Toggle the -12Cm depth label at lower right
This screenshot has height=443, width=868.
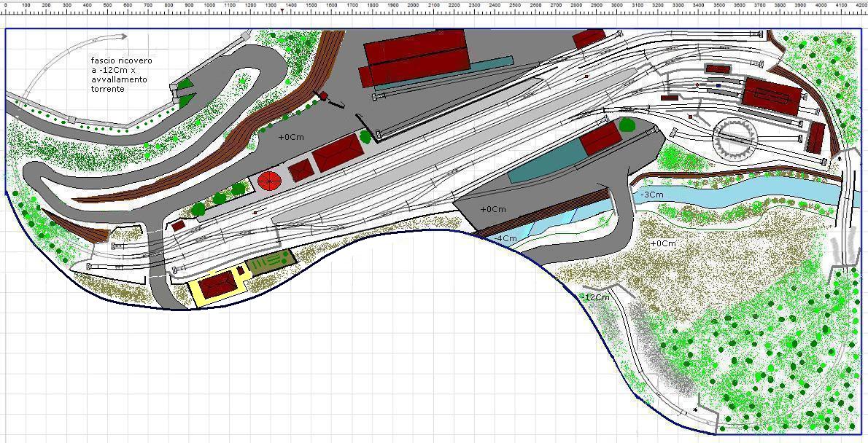(x=594, y=296)
